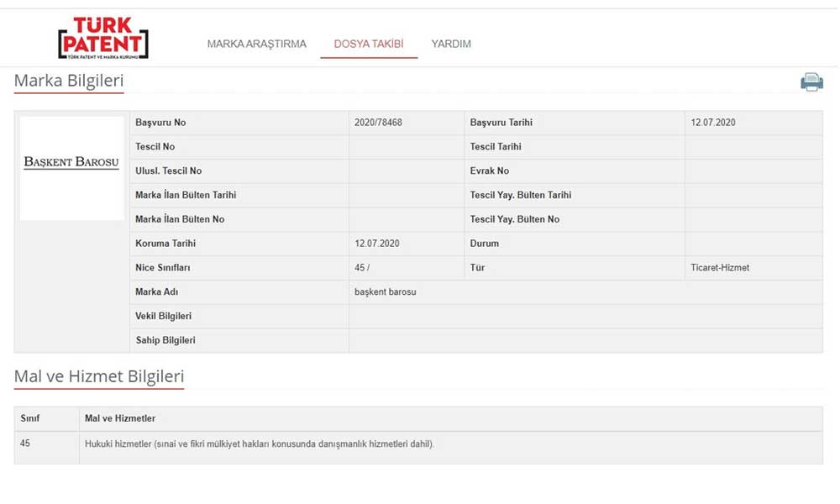Click the Durum field label
This screenshot has width=840, height=504.
pyautogui.click(x=485, y=244)
